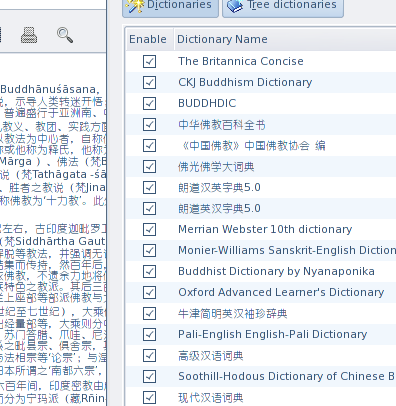Select Soothill-Hodous Dictionary of Chinese name

[x=287, y=376]
